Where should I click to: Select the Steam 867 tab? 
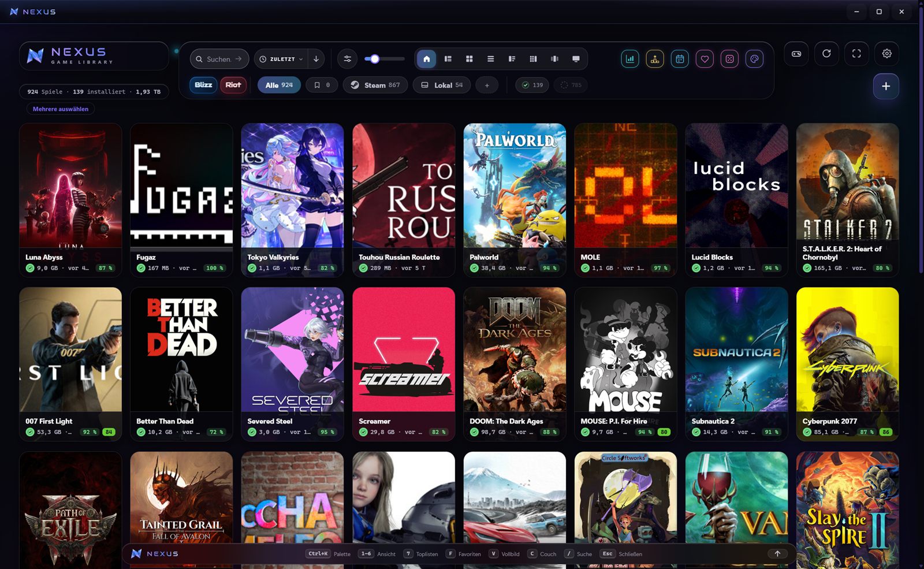pyautogui.click(x=375, y=85)
